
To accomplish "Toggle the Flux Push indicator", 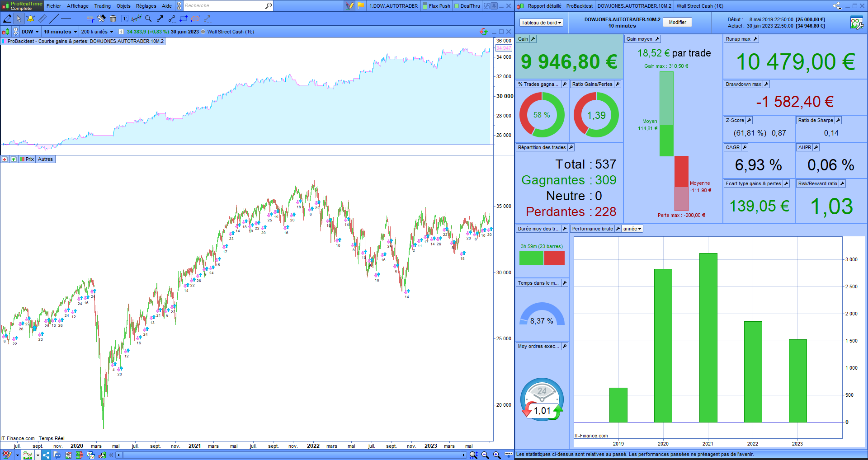I will 436,6.
